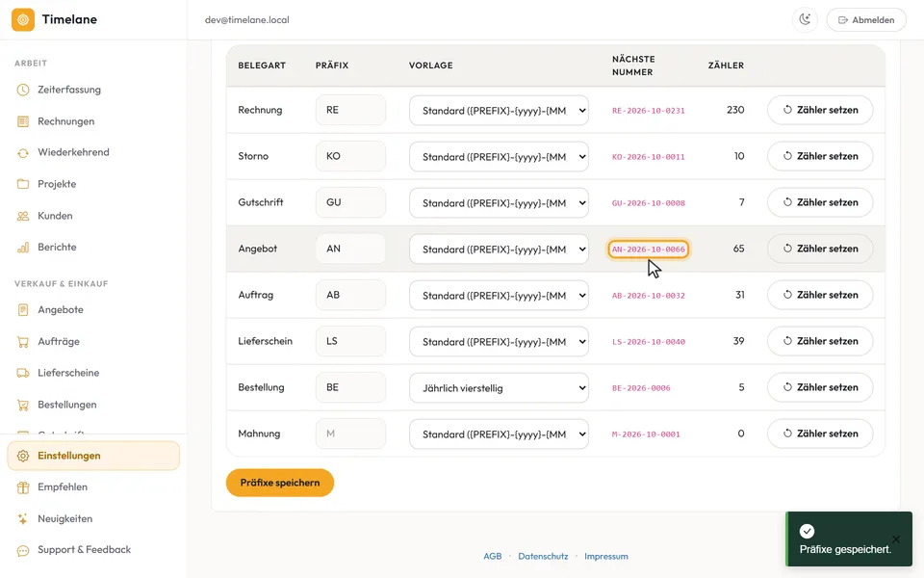
Task: Click the Rechnungen sidebar icon
Action: coord(23,121)
